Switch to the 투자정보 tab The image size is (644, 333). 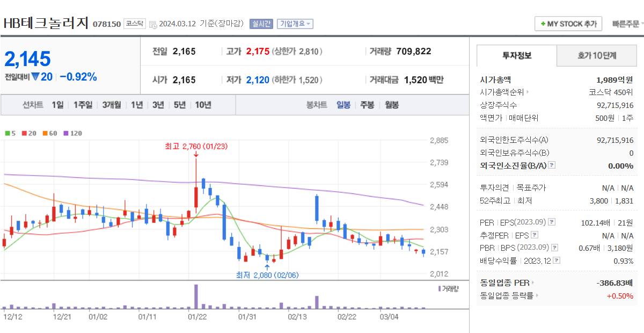pos(517,55)
